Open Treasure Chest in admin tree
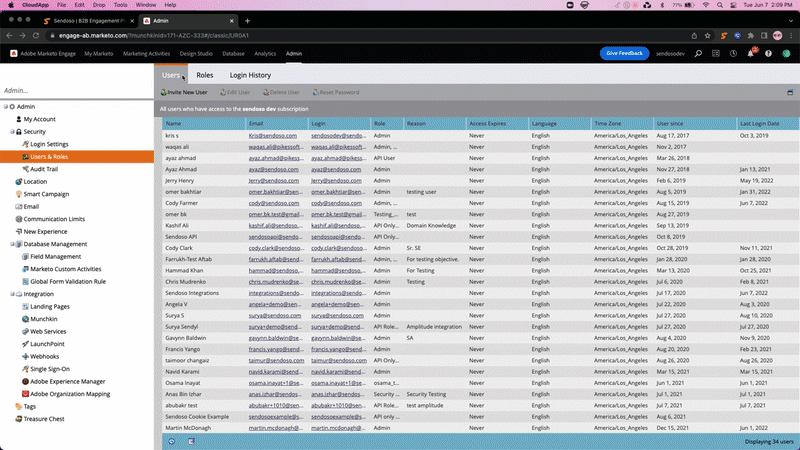 tap(40, 419)
